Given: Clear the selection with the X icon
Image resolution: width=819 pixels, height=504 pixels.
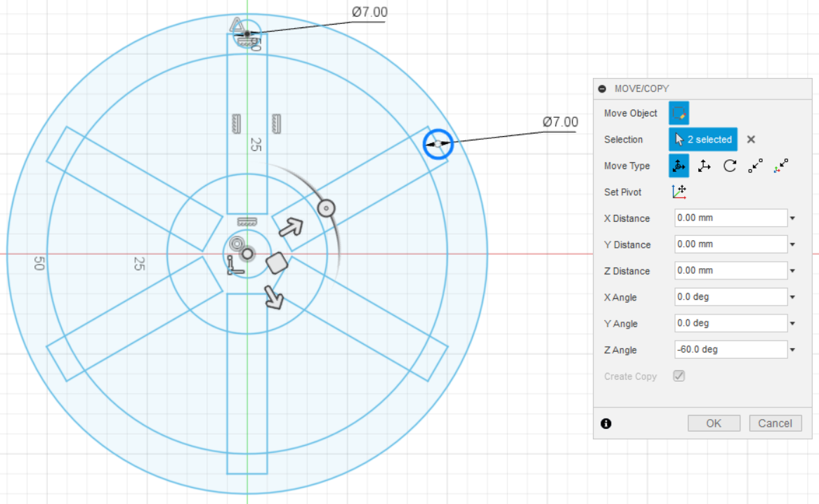Looking at the screenshot, I should pyautogui.click(x=751, y=139).
